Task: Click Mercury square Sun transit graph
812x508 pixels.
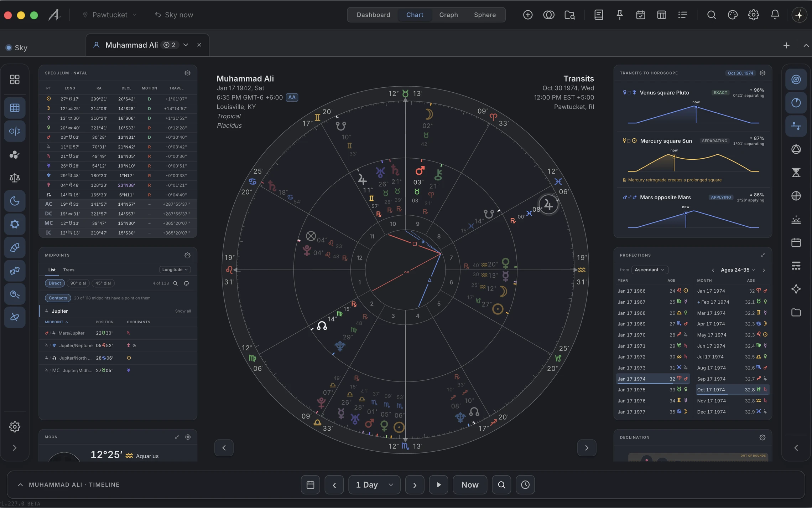Action: 693,162
